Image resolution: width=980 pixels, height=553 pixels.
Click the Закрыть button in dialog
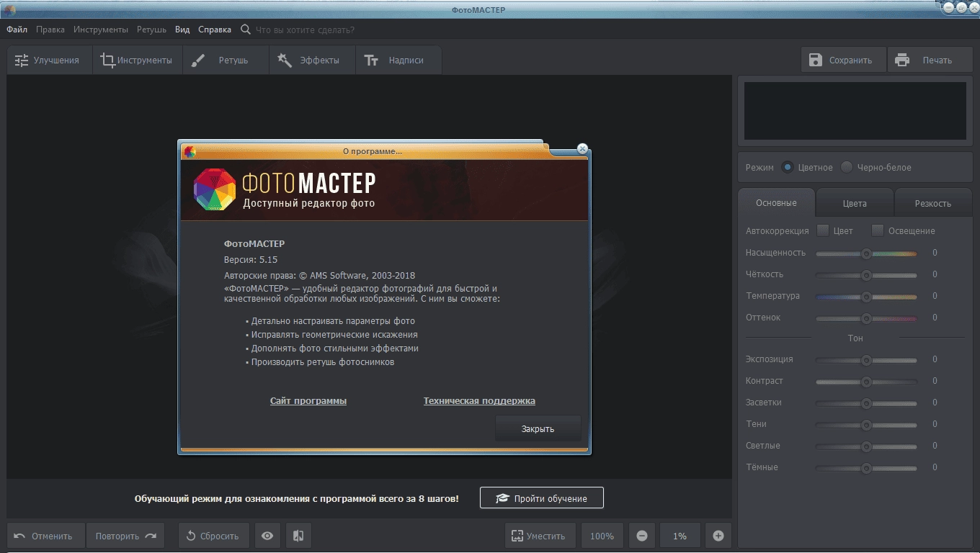click(538, 428)
